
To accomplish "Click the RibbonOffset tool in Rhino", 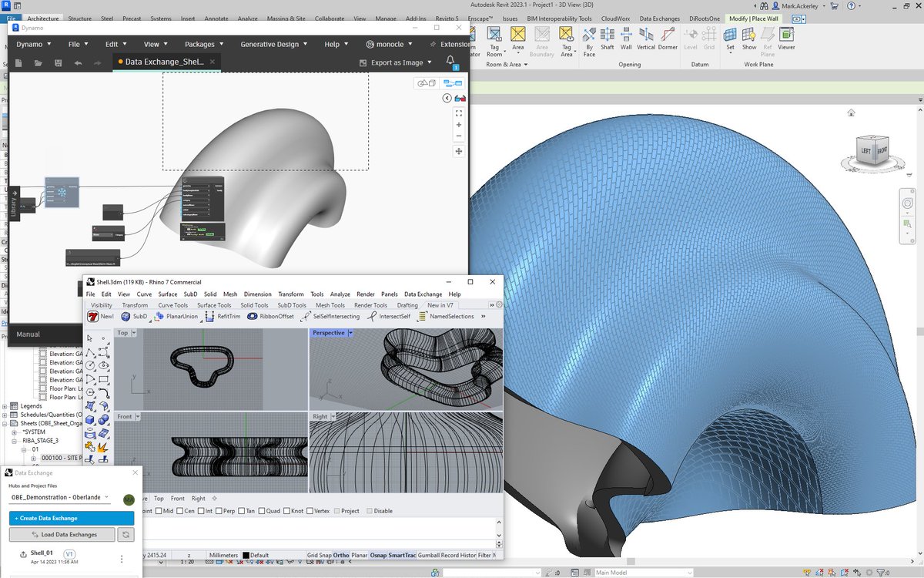I will tap(270, 316).
